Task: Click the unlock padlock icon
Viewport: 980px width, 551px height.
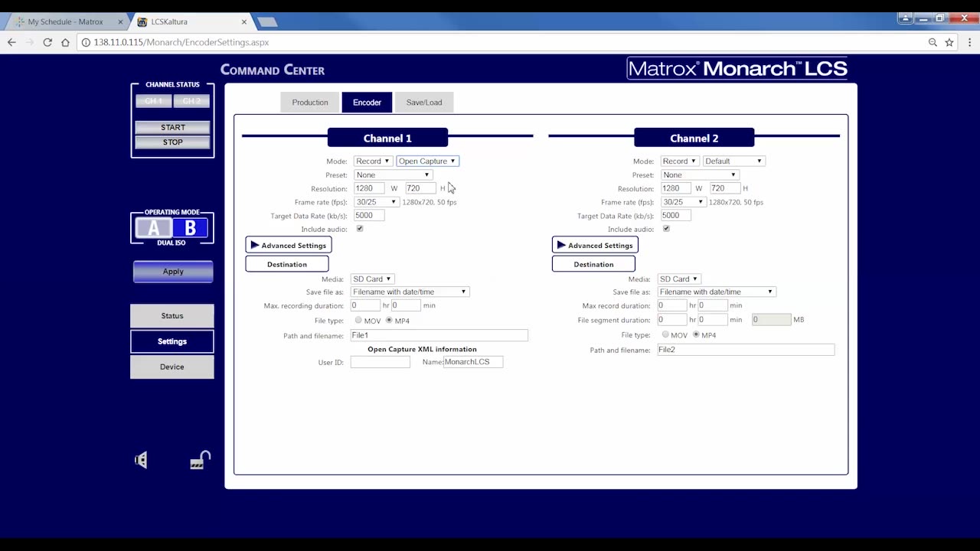Action: pos(200,459)
